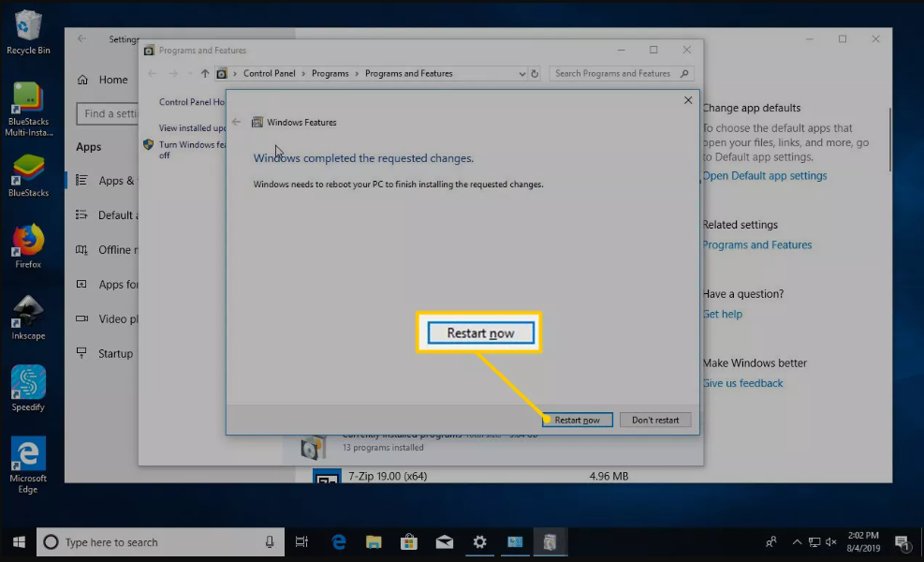Select Programs in breadcrumb path
Image resolution: width=924 pixels, height=562 pixels.
coord(330,74)
